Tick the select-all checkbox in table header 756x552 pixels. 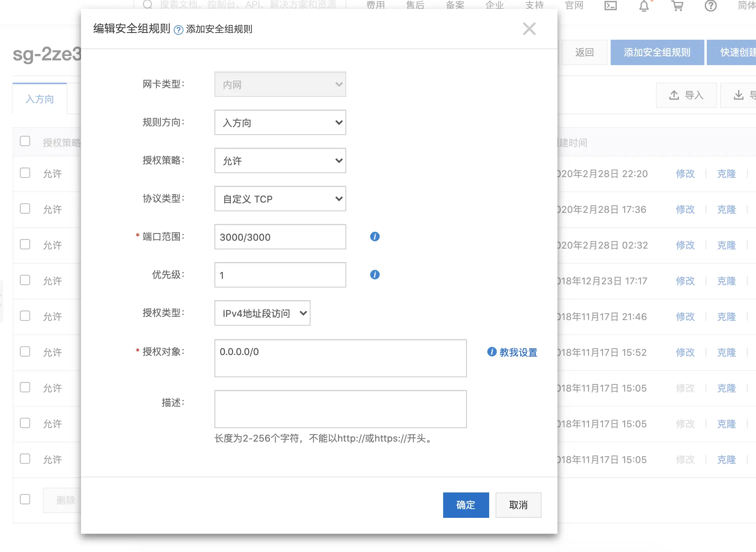click(25, 141)
